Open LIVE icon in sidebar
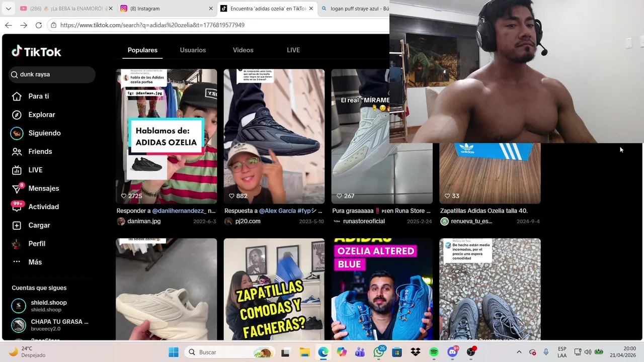The image size is (644, 362). [x=17, y=170]
